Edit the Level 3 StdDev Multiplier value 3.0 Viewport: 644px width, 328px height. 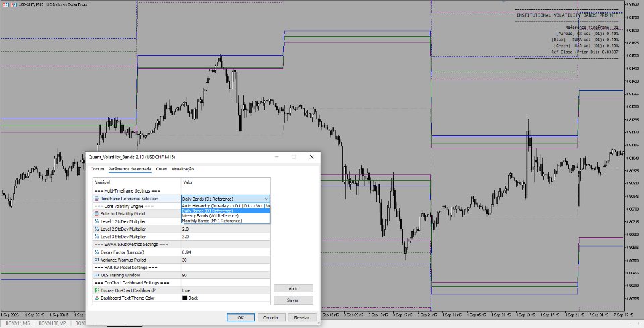(x=225, y=237)
